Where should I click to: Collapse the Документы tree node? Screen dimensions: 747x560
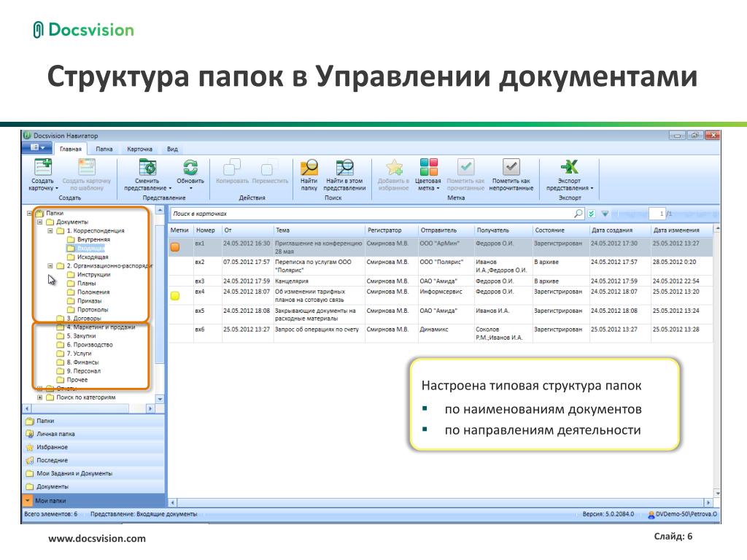click(40, 222)
